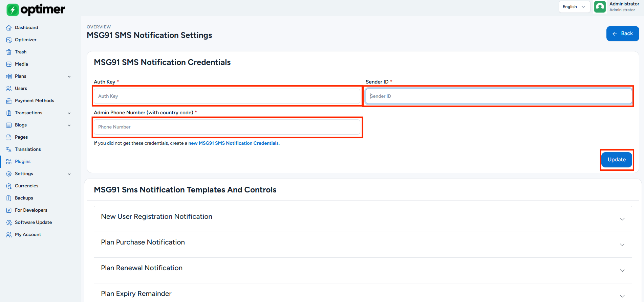Click the Optimizer sidebar icon
644x302 pixels.
tap(9, 40)
